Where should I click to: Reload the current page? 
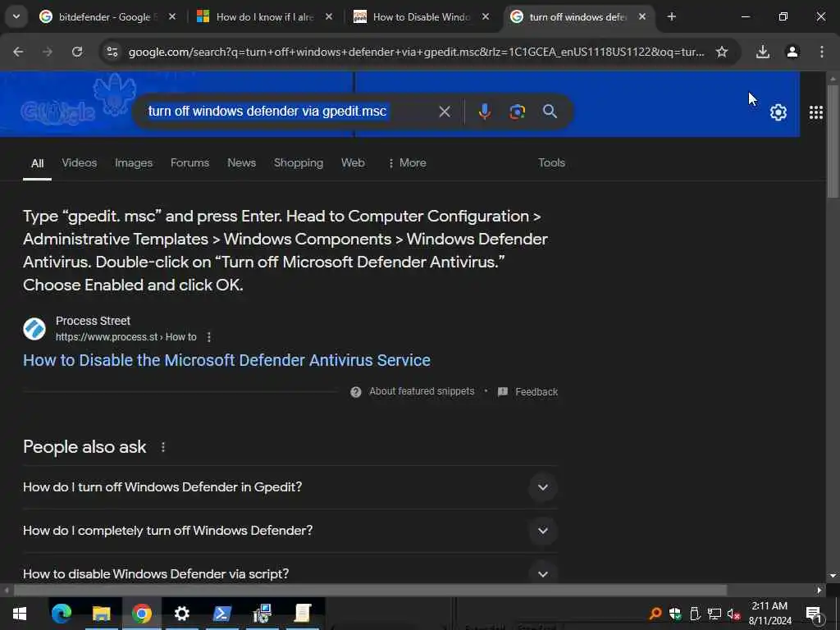pos(77,52)
